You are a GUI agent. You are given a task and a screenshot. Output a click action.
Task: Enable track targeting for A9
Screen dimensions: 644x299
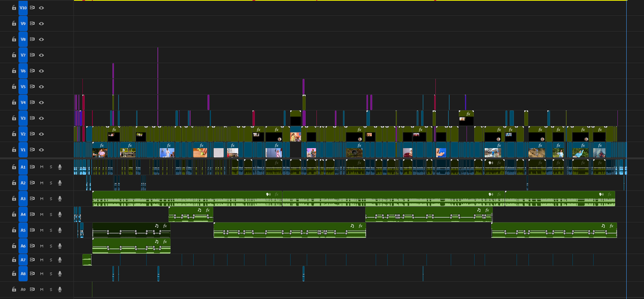pos(23,289)
